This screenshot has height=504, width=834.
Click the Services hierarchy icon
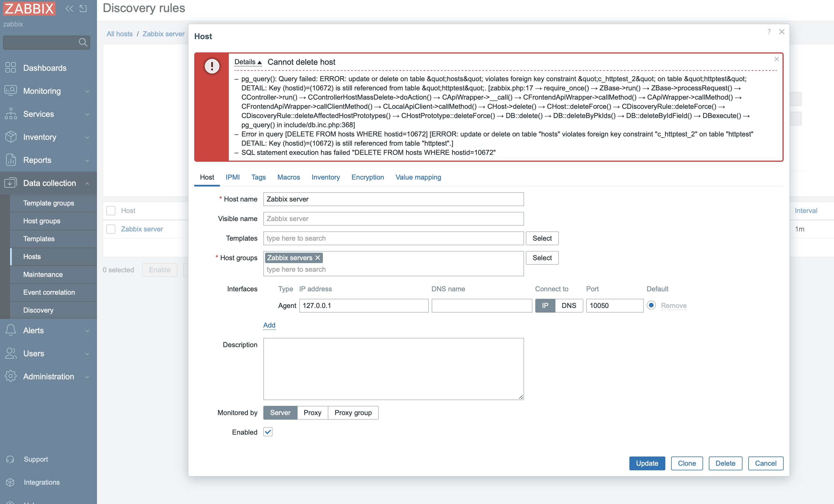[x=11, y=114]
